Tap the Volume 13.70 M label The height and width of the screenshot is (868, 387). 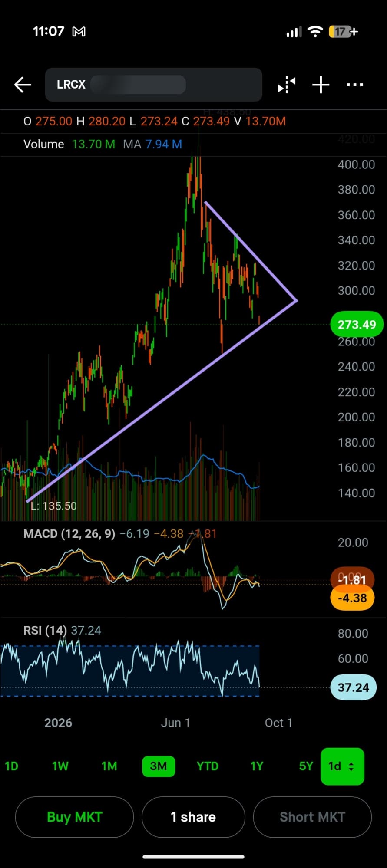[69, 144]
